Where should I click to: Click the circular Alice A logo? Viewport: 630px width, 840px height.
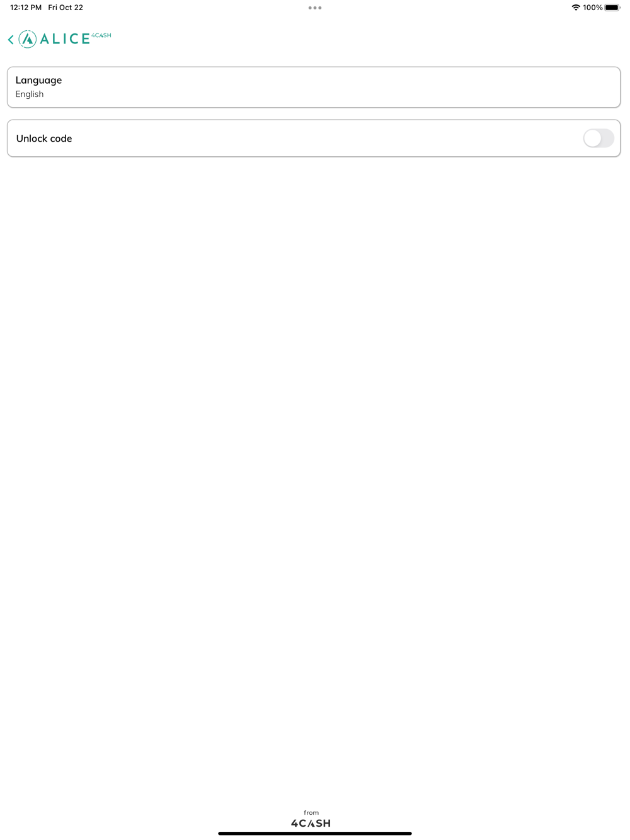point(28,39)
